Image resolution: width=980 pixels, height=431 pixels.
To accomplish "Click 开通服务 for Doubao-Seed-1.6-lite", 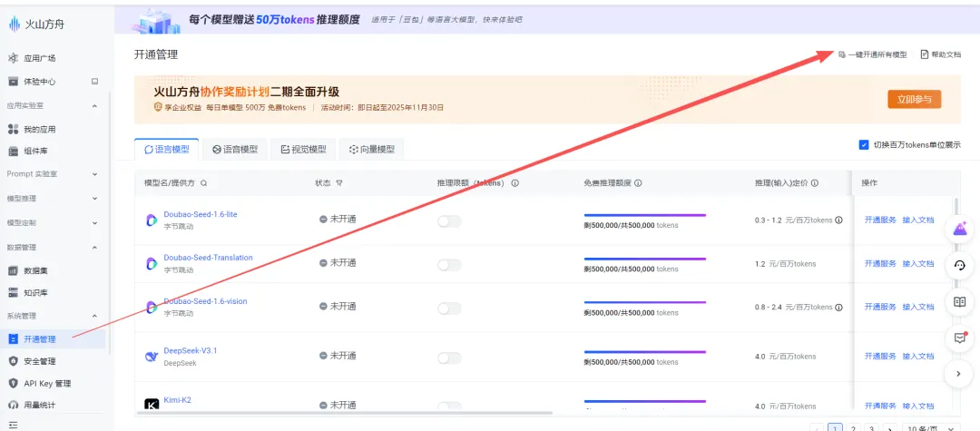I will pyautogui.click(x=880, y=220).
